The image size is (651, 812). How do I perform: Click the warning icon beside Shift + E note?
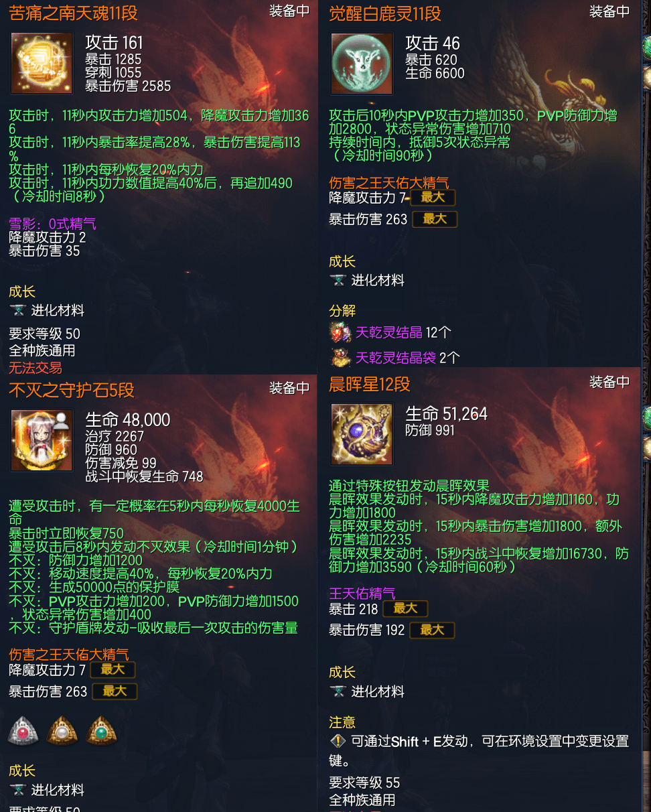[338, 741]
